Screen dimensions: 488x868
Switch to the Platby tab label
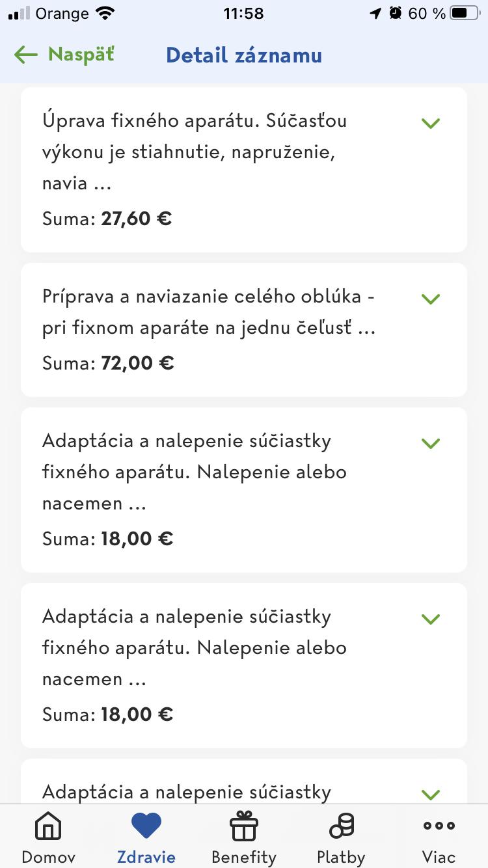(x=341, y=856)
